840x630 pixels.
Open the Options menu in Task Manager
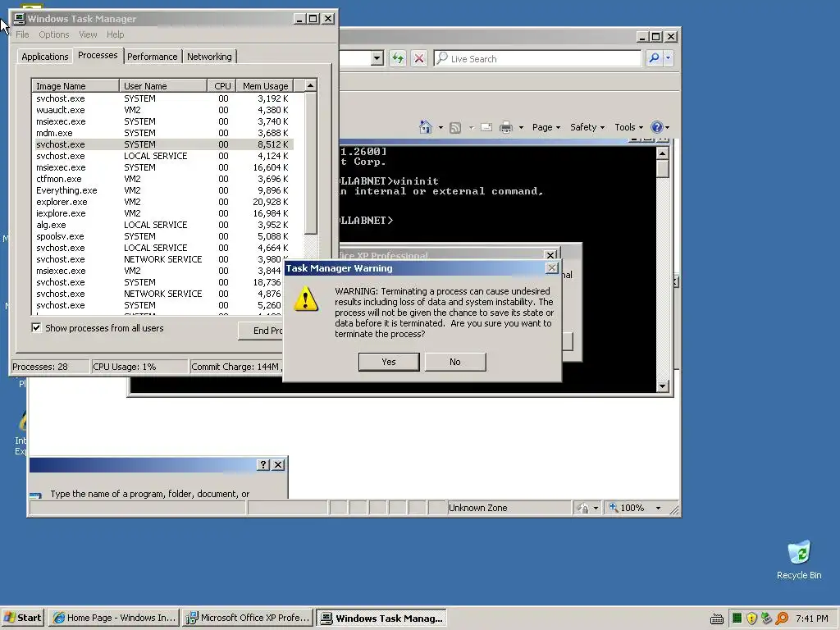53,34
